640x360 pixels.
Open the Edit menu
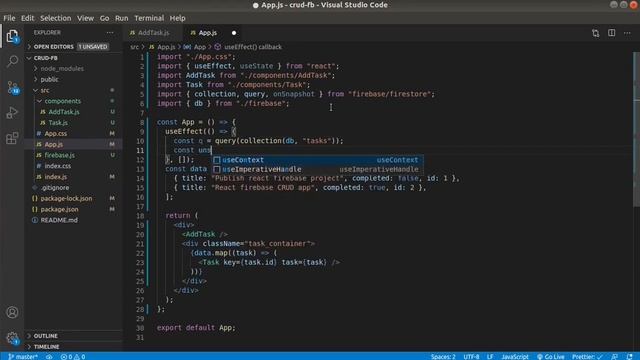pos(27,18)
